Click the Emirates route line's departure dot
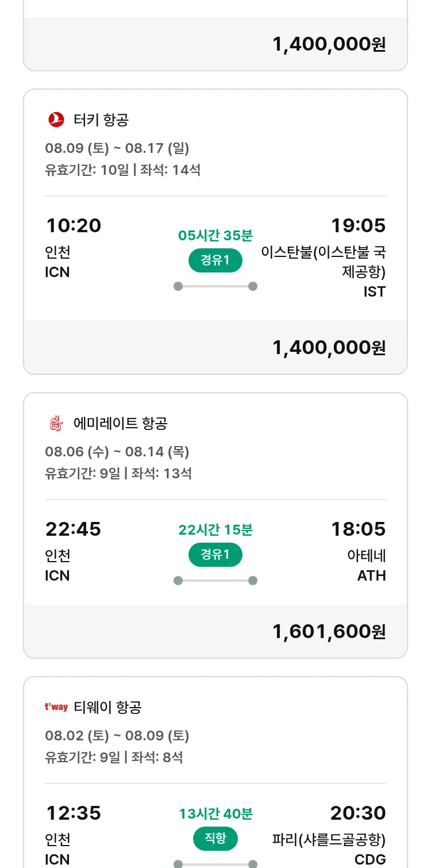Viewport: 431px width, 868px height. (178, 581)
